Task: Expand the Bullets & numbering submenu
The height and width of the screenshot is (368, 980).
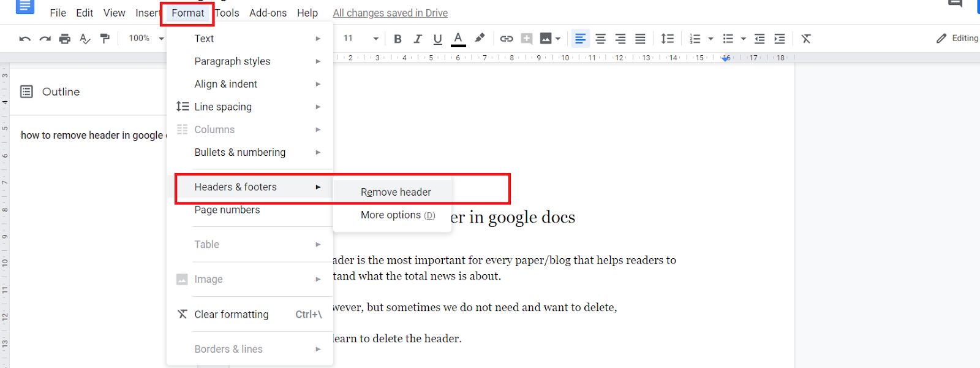Action: point(250,152)
